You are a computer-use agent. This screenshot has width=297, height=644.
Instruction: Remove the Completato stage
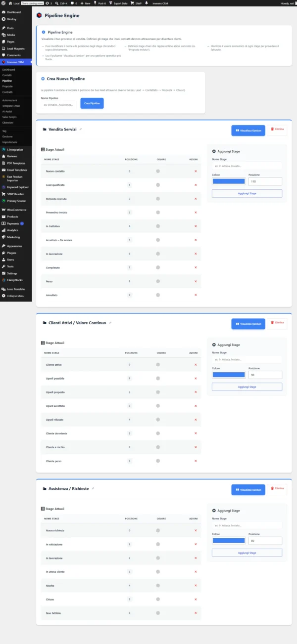[x=196, y=267]
